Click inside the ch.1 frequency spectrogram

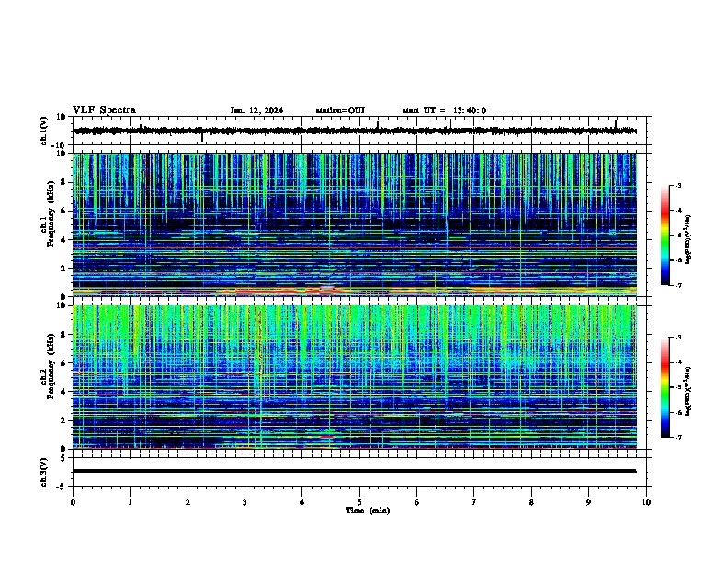355,224
